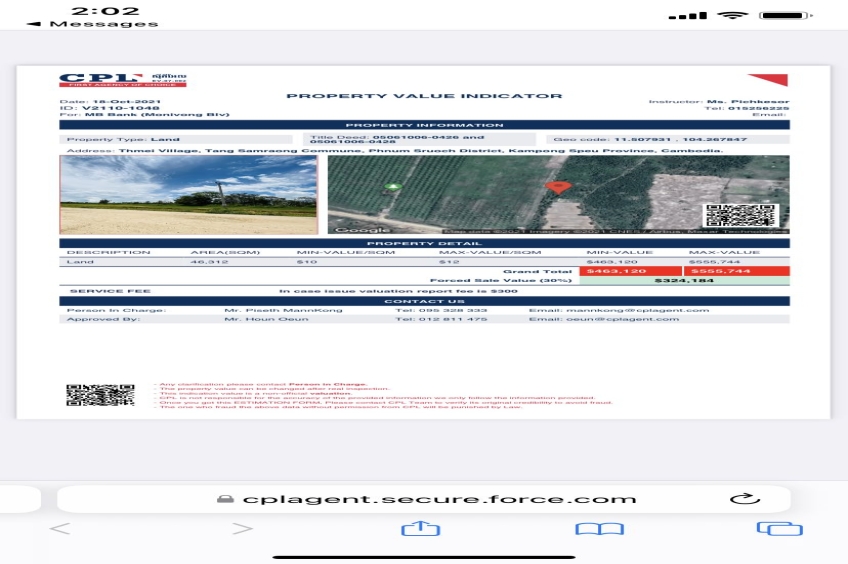Tap the back arrow in Safari toolbar
This screenshot has width=848, height=564.
(x=60, y=529)
